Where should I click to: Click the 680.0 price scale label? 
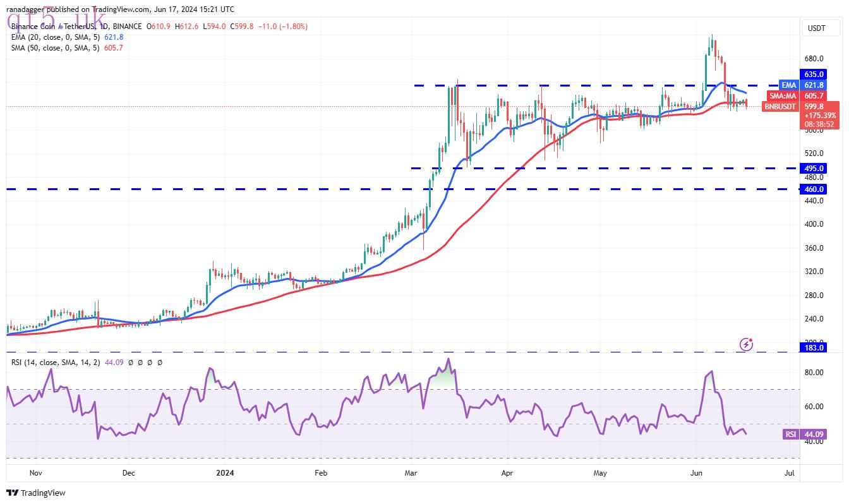click(815, 58)
